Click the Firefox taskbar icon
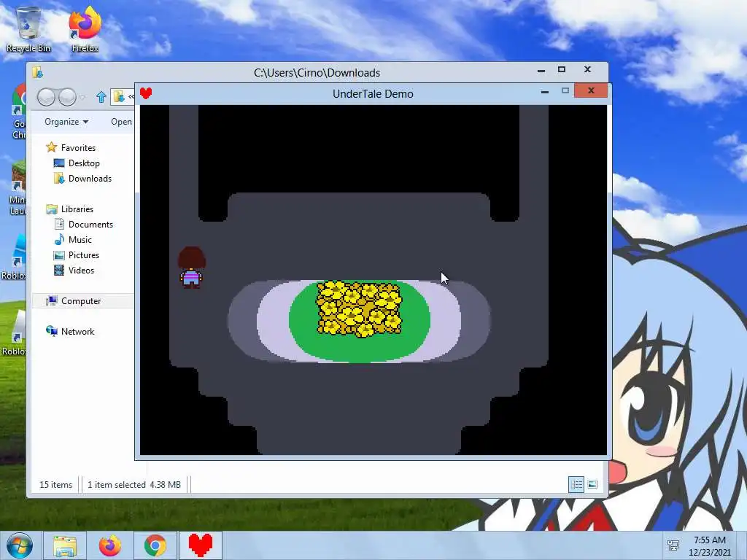 [x=110, y=545]
